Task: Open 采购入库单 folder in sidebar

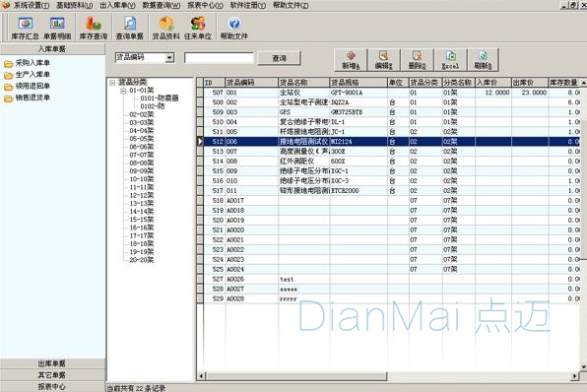Action: click(x=27, y=63)
